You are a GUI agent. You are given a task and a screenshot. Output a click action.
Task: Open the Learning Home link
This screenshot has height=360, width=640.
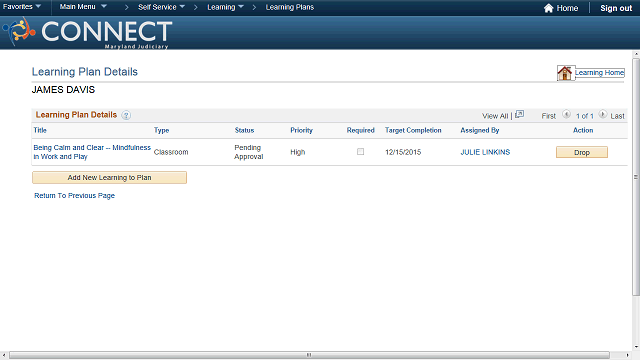[x=599, y=73]
